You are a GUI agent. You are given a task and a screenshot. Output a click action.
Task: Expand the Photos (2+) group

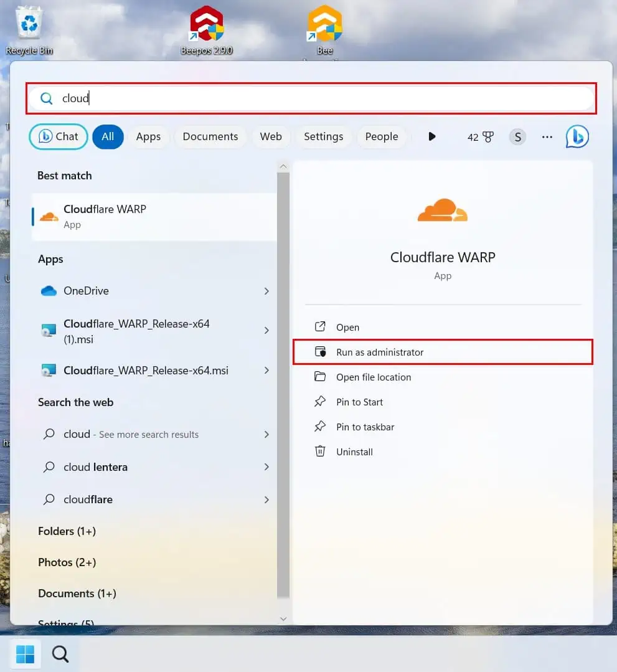click(x=67, y=562)
